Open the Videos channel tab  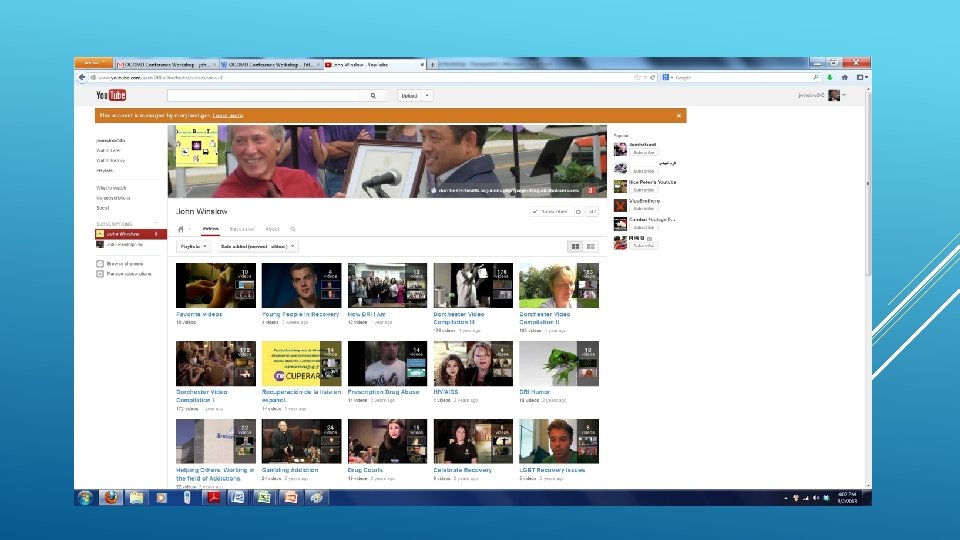click(211, 229)
